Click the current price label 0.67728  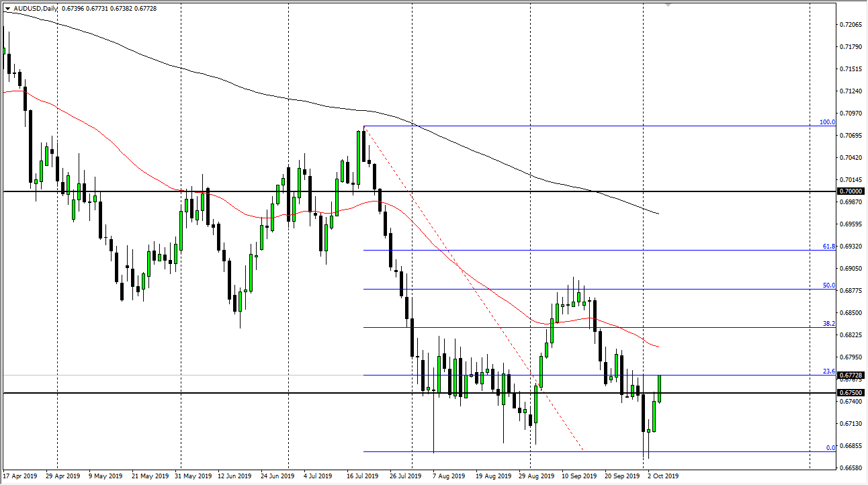click(852, 375)
